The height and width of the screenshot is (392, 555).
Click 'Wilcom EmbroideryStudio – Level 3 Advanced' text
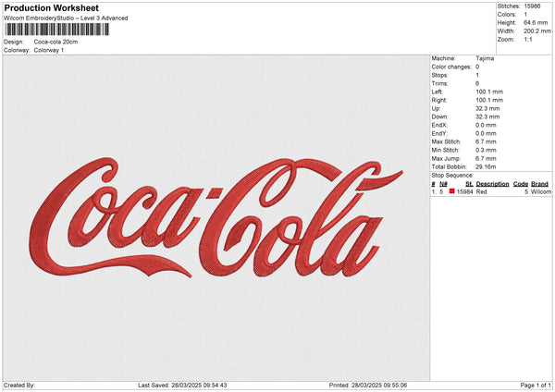(x=66, y=18)
